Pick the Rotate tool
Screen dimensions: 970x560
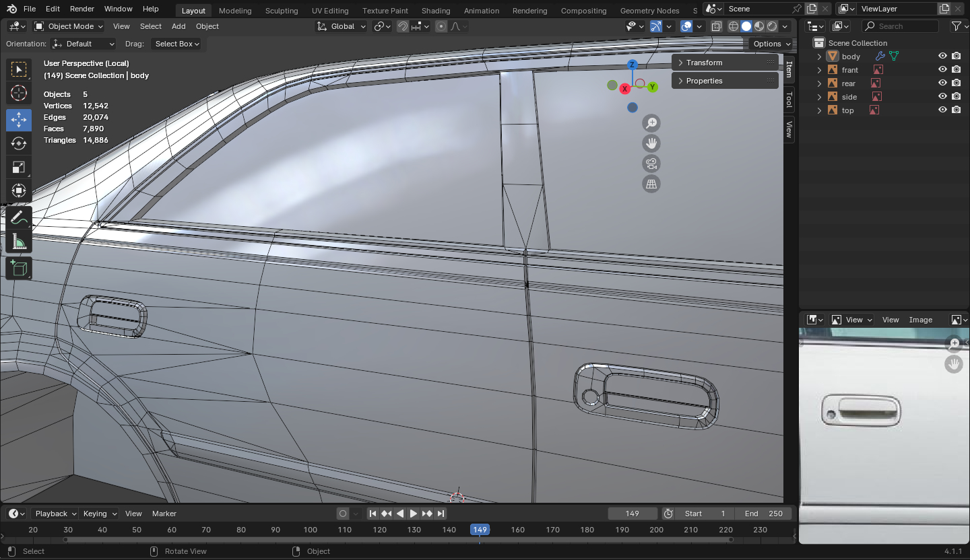point(19,143)
